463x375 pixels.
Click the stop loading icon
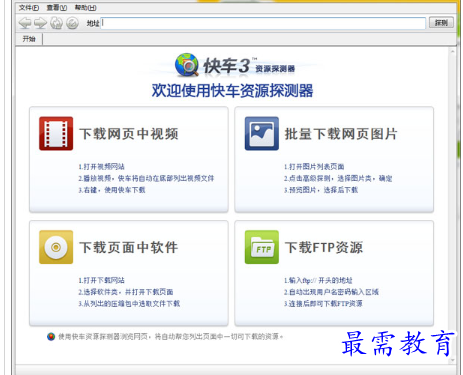[x=72, y=23]
